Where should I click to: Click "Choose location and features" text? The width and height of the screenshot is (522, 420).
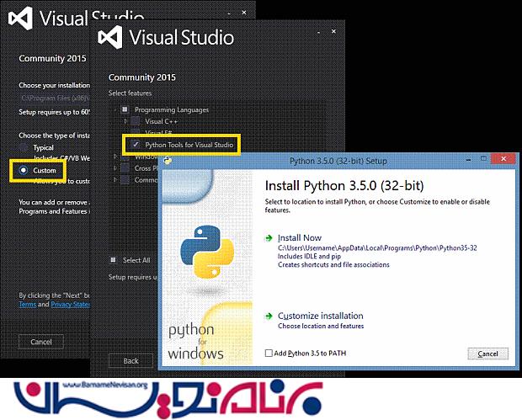tap(321, 326)
